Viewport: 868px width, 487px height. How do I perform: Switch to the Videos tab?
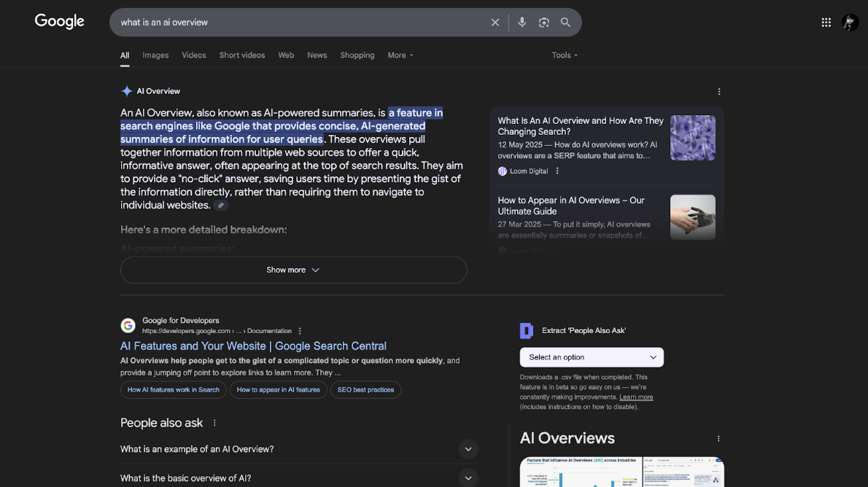pyautogui.click(x=194, y=55)
